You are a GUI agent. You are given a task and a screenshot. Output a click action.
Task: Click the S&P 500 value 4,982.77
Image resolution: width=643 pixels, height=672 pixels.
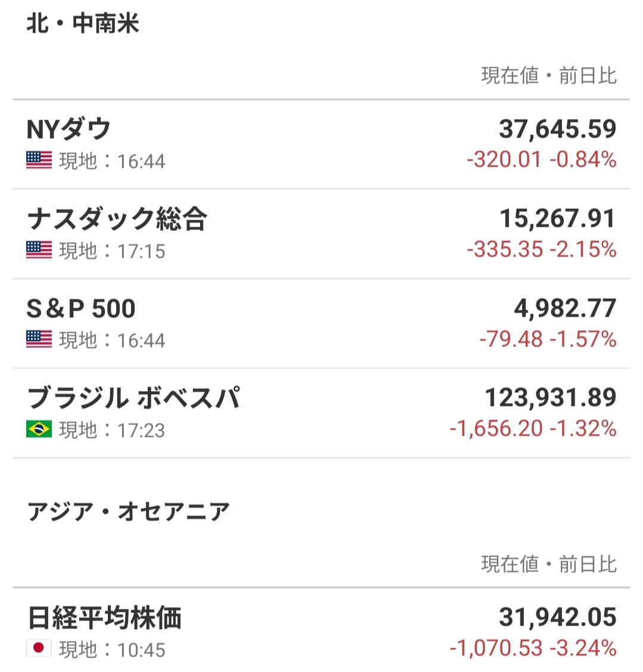tap(565, 308)
